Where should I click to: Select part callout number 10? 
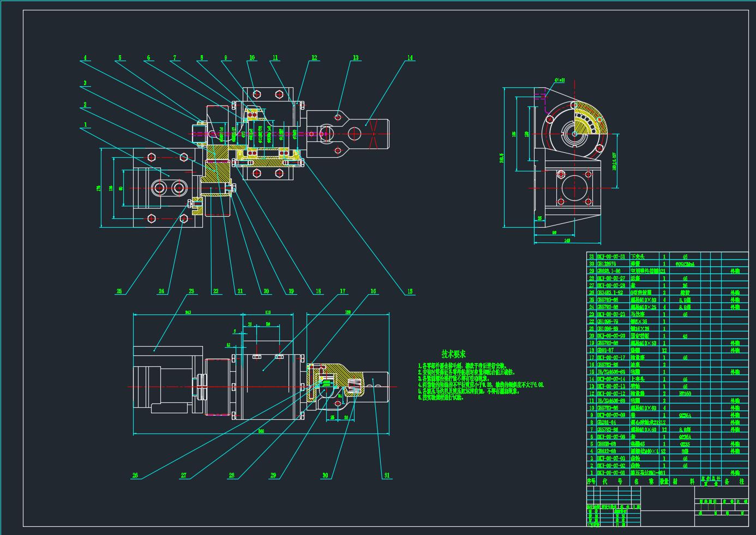point(252,57)
